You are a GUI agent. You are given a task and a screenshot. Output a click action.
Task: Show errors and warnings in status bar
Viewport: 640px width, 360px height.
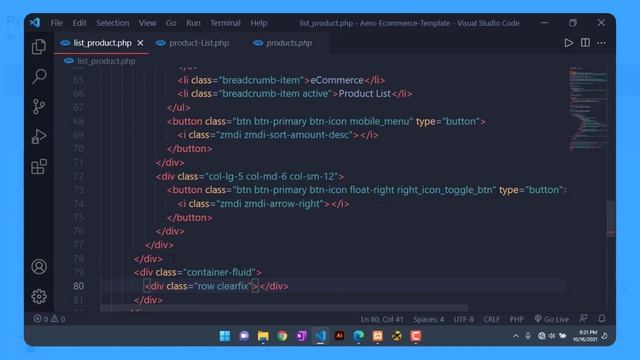pyautogui.click(x=49, y=319)
